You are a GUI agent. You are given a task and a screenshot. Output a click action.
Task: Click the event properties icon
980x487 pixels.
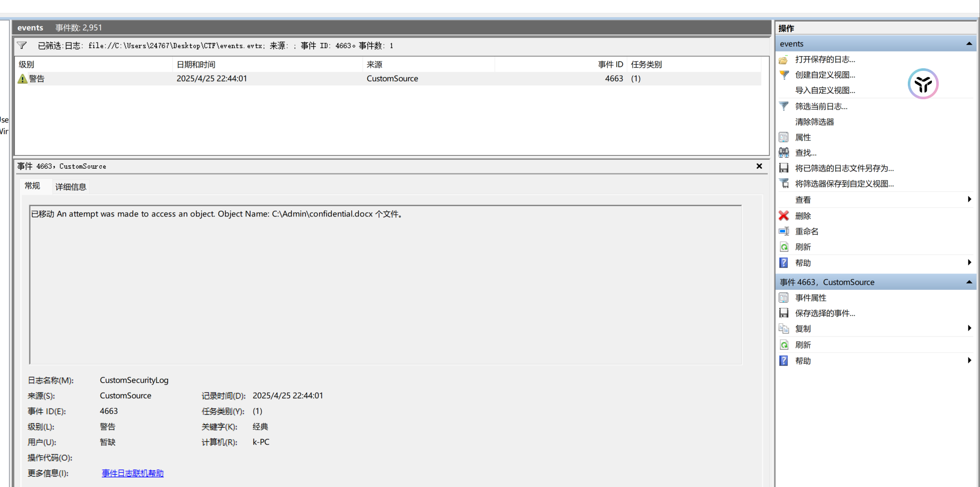tap(784, 298)
